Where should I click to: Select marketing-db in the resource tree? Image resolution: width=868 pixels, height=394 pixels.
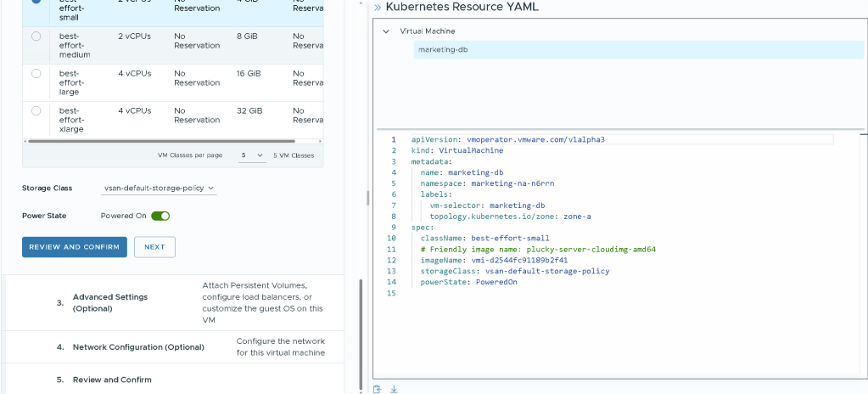click(x=443, y=50)
